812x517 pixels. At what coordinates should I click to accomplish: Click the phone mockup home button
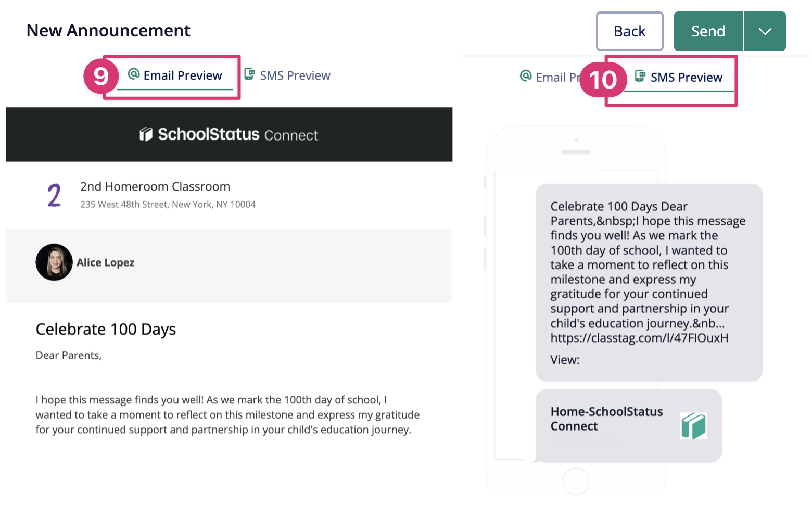(x=576, y=481)
